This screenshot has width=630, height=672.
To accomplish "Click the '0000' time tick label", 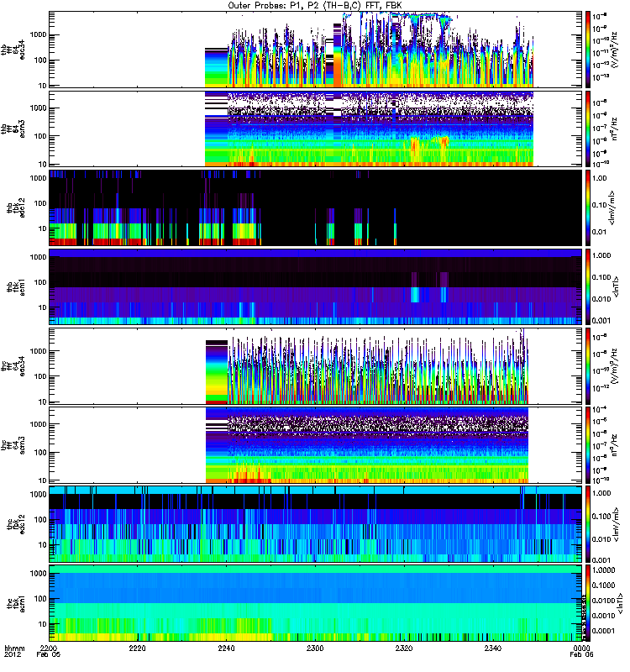I will pyautogui.click(x=581, y=648).
